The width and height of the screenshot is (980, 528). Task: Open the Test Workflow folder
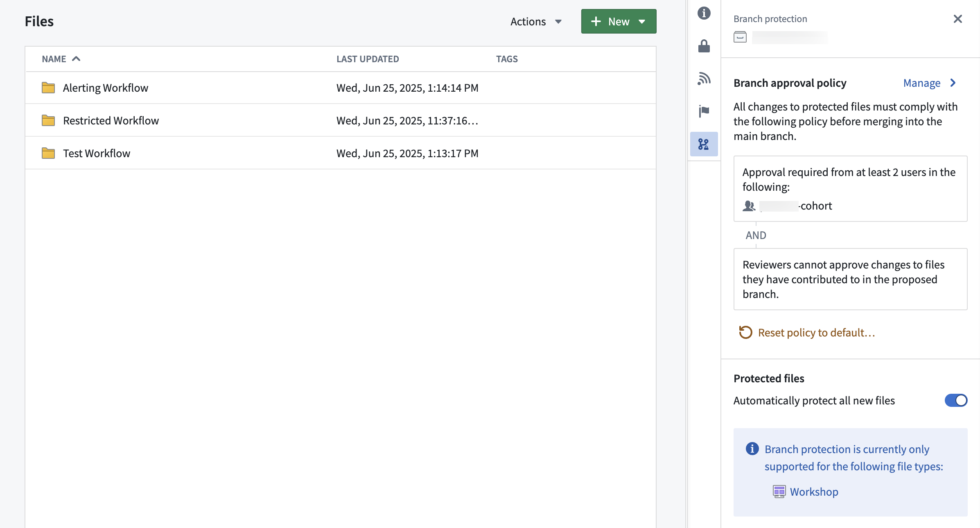click(x=96, y=153)
